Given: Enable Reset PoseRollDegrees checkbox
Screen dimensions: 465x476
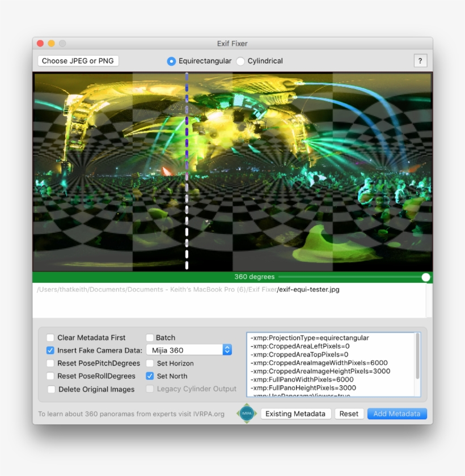Looking at the screenshot, I should pyautogui.click(x=50, y=376).
